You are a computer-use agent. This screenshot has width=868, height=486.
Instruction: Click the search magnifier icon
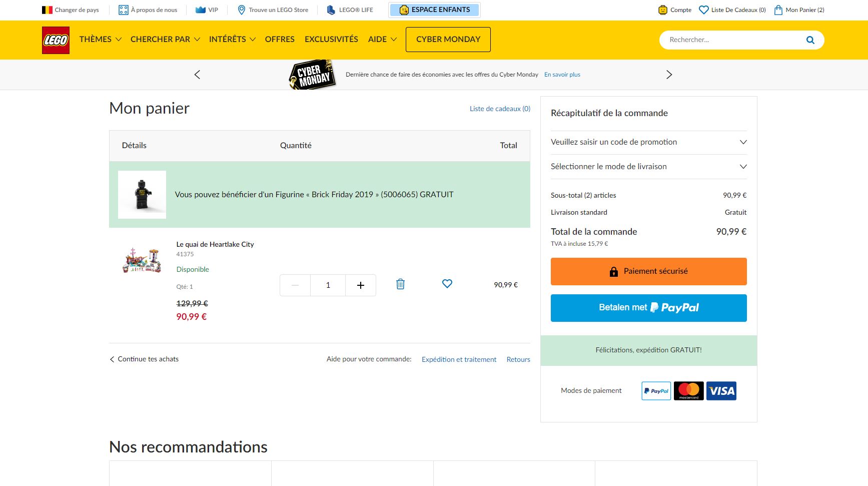click(809, 40)
